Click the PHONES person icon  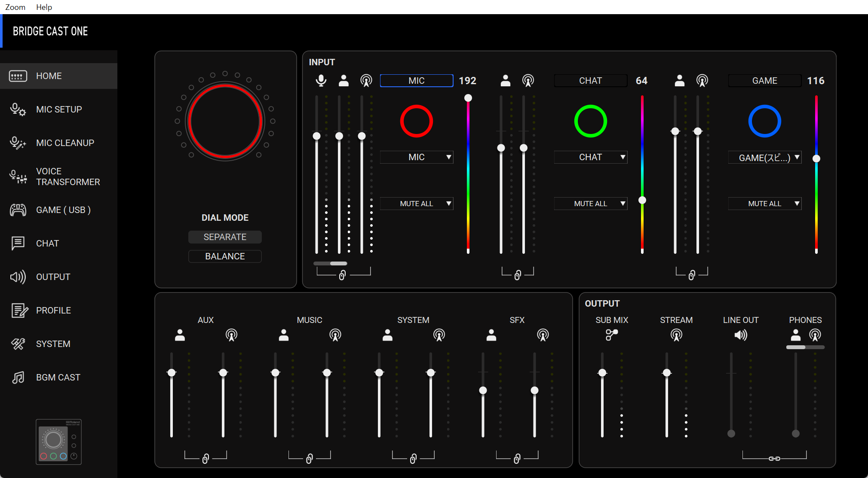tap(796, 335)
